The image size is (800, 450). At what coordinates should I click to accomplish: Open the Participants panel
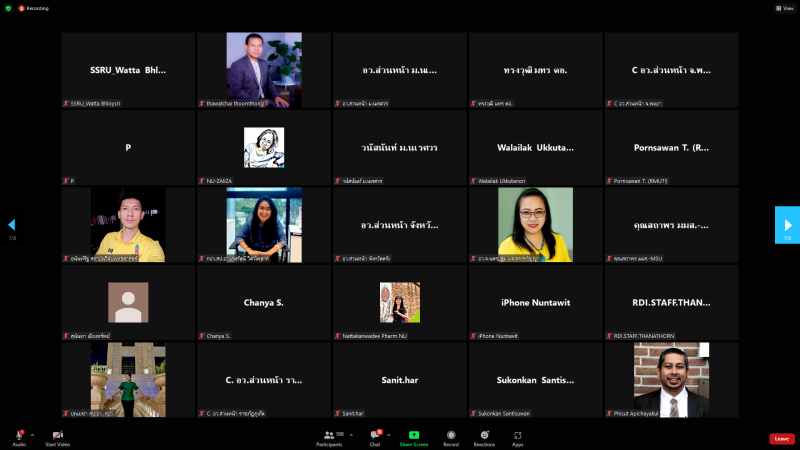(x=328, y=437)
